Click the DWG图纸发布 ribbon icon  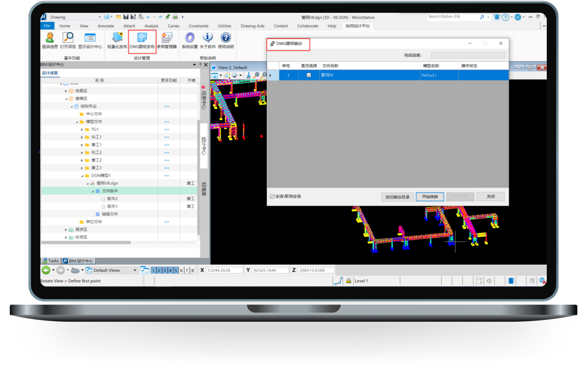(x=142, y=37)
